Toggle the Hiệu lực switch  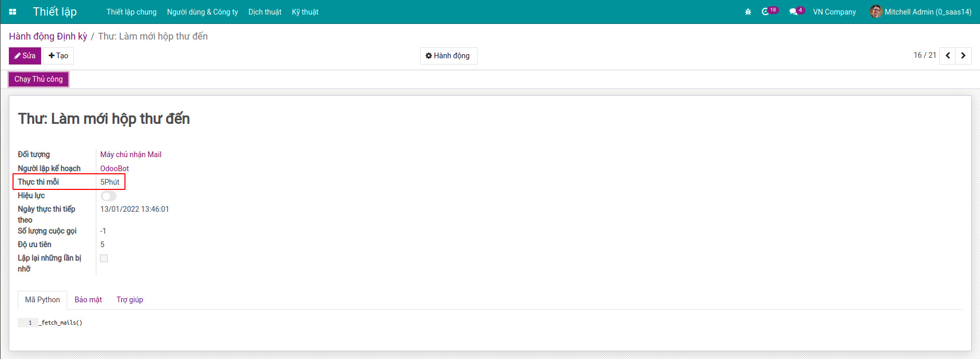108,196
